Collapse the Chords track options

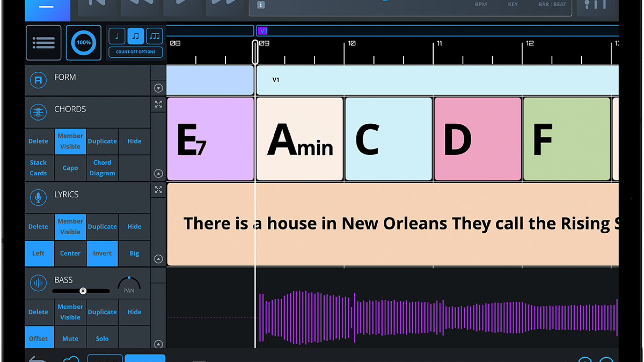coord(158,173)
